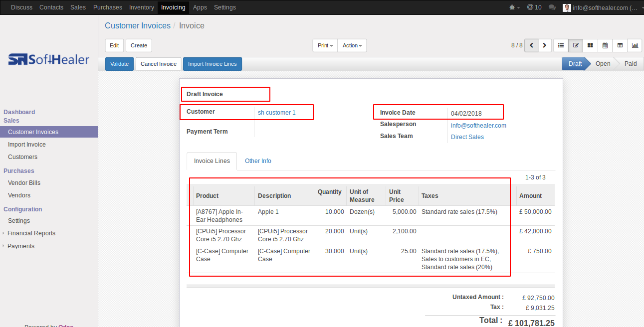Click the Paid status stage
This screenshot has height=327, width=644.
631,64
